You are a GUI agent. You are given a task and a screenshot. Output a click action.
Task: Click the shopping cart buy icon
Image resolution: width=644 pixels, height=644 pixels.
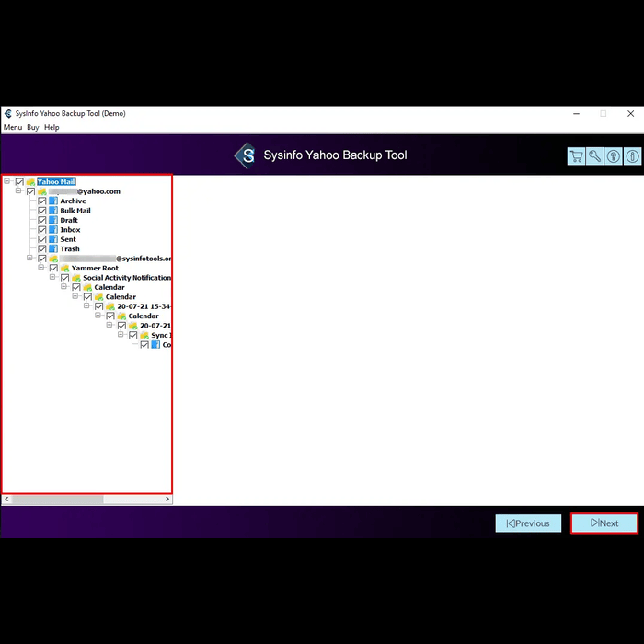pos(576,156)
